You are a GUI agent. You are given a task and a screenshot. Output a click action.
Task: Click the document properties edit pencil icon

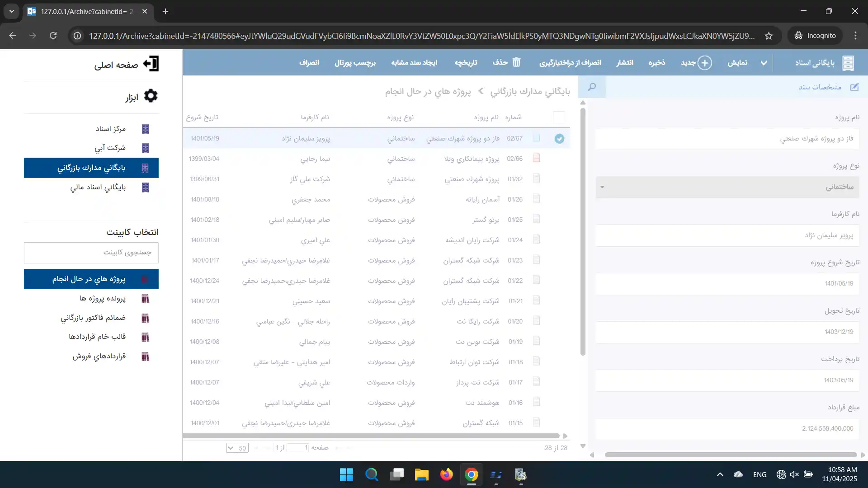pos(854,87)
